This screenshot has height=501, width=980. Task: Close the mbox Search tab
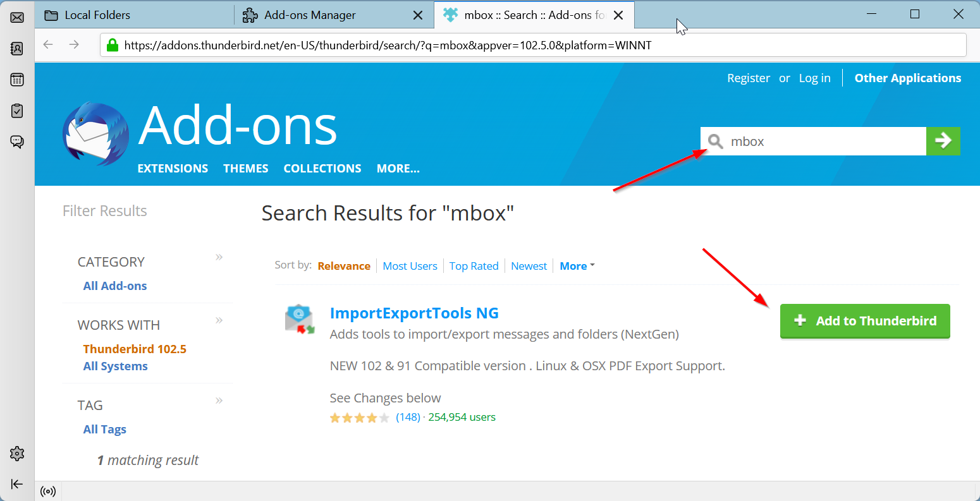coord(619,15)
